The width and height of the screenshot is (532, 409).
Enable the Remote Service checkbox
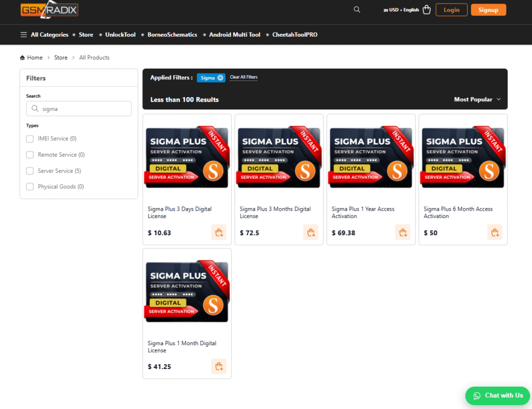[30, 155]
